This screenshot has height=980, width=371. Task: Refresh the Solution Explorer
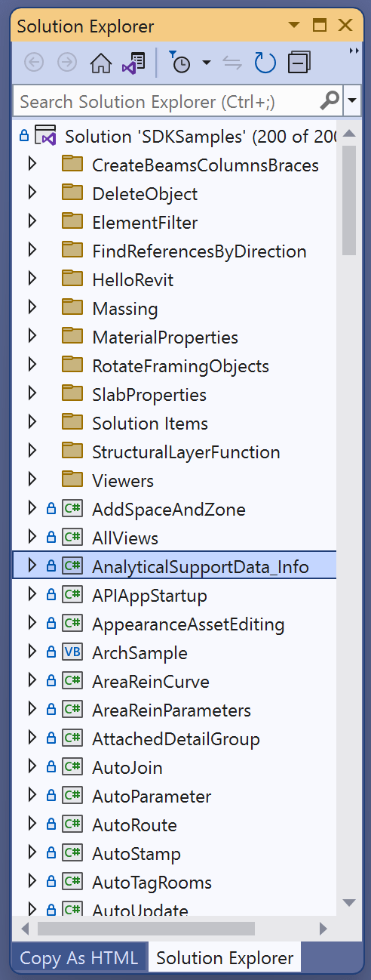(x=265, y=63)
